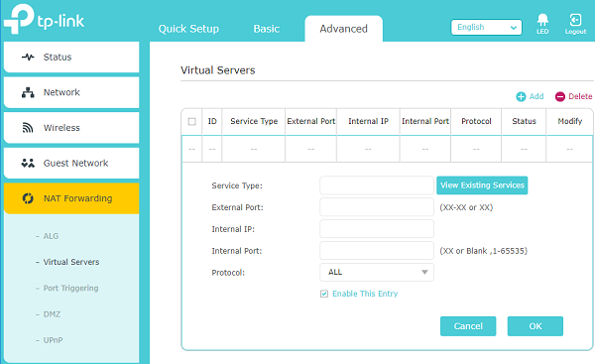Open the Wireless menu section
The height and width of the screenshot is (364, 595).
pyautogui.click(x=71, y=128)
